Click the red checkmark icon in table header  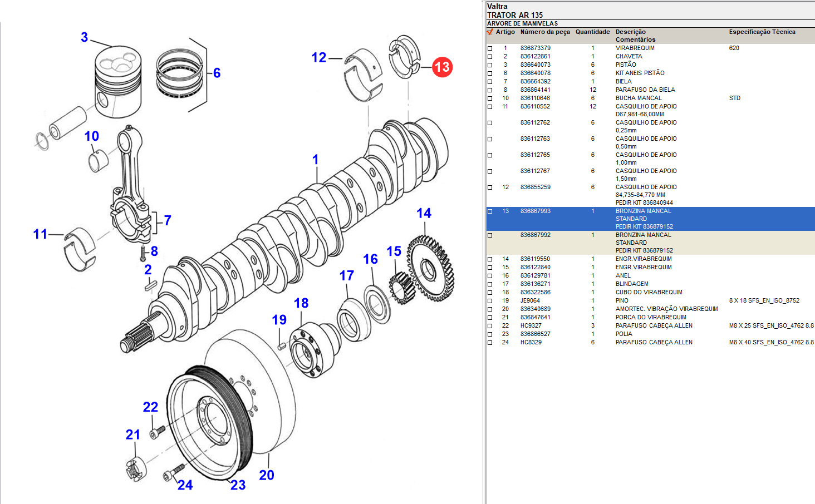click(490, 32)
